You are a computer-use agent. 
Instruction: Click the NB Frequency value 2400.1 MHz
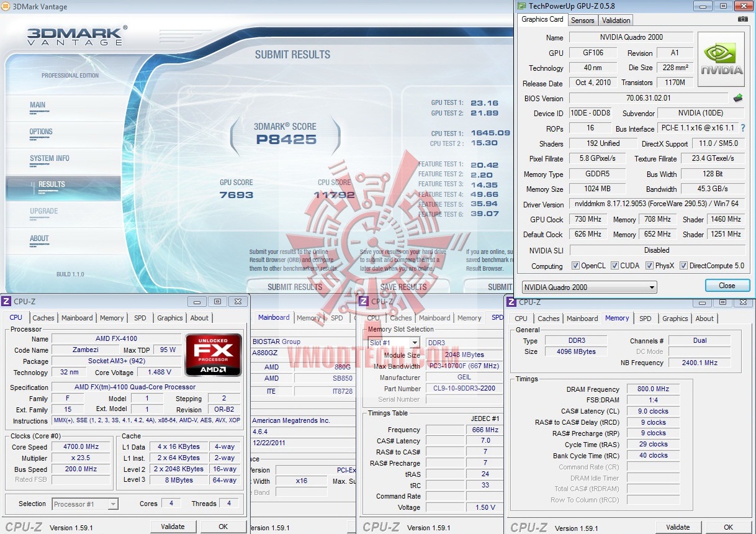pyautogui.click(x=699, y=363)
